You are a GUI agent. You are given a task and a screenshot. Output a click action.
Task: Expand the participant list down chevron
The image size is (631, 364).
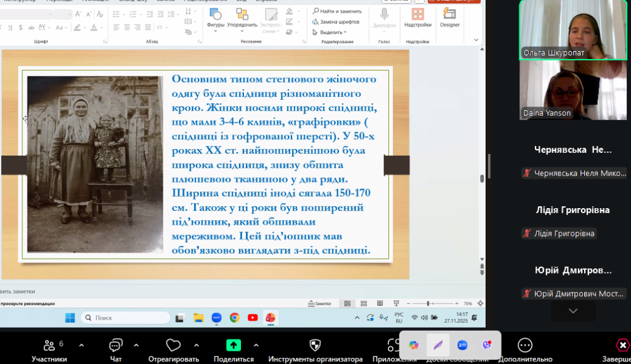[573, 311]
